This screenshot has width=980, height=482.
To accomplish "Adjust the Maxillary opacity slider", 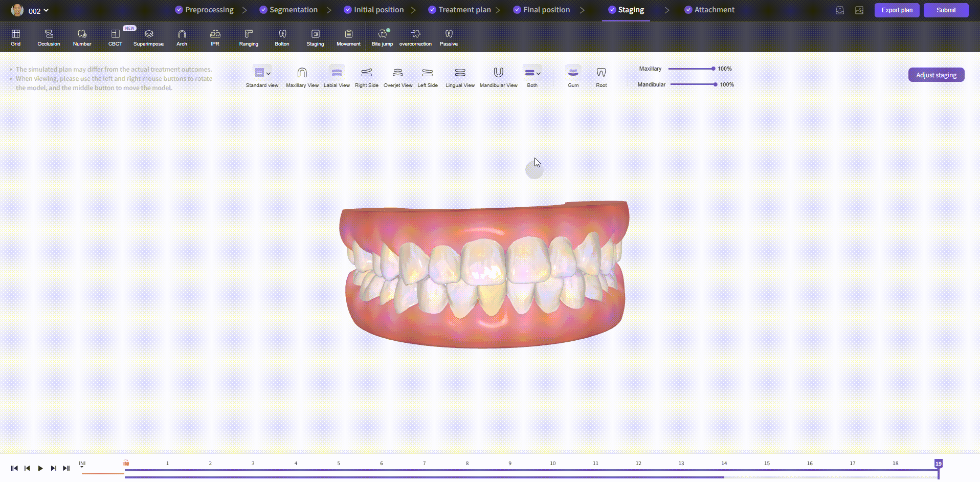I will 691,69.
